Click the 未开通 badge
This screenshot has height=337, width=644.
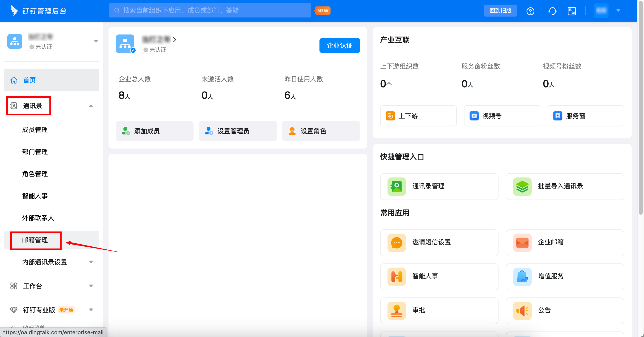(66, 310)
